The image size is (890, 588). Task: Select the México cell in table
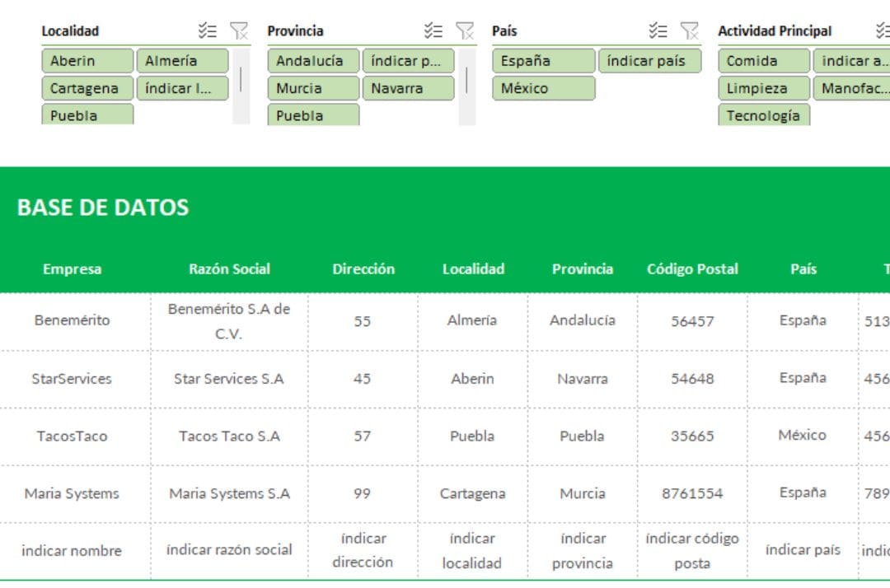(x=803, y=435)
